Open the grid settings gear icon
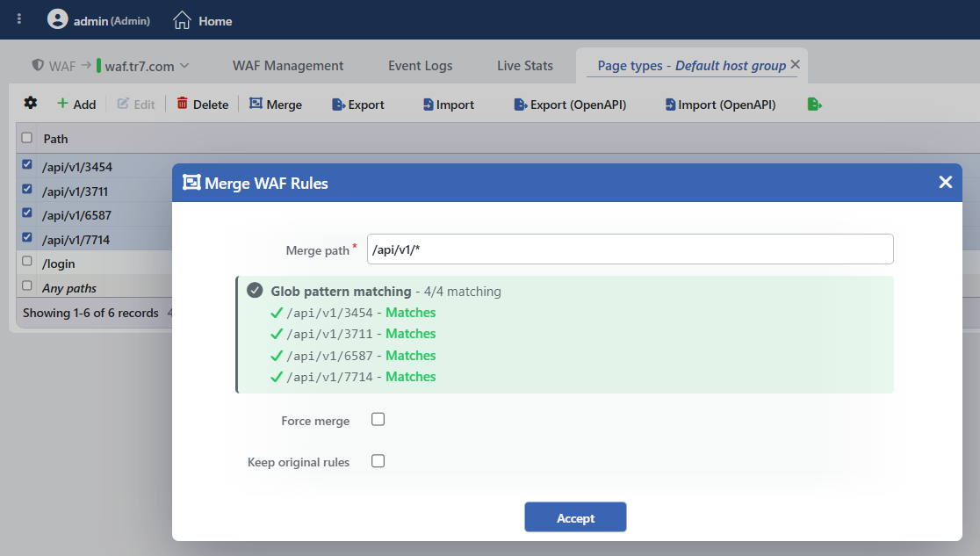This screenshot has height=556, width=980. click(30, 103)
